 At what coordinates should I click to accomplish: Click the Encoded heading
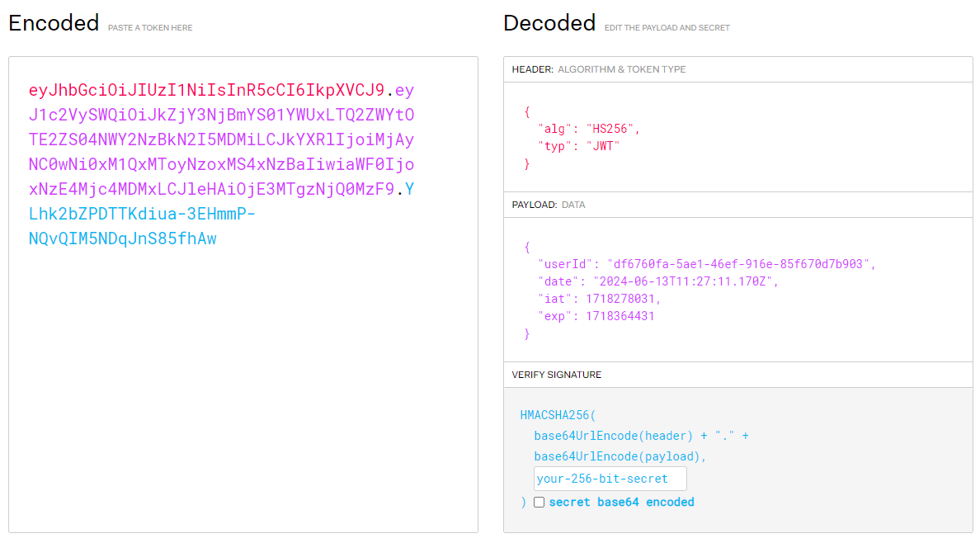pyautogui.click(x=54, y=23)
